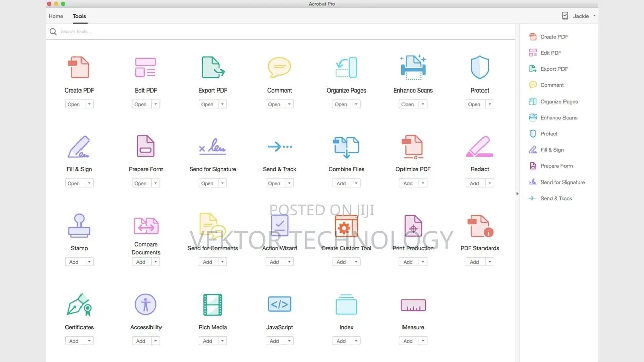
Task: Open Create PDF in the right sidebar
Action: click(548, 37)
